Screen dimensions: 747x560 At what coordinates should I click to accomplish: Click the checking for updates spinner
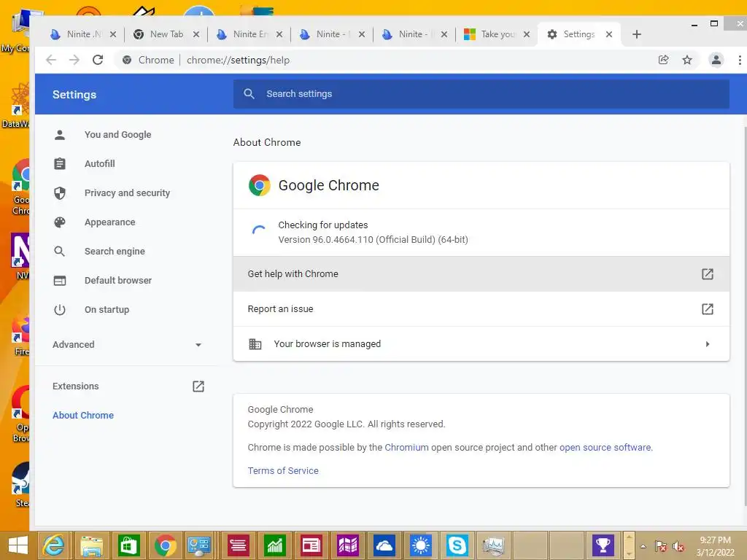pos(259,230)
